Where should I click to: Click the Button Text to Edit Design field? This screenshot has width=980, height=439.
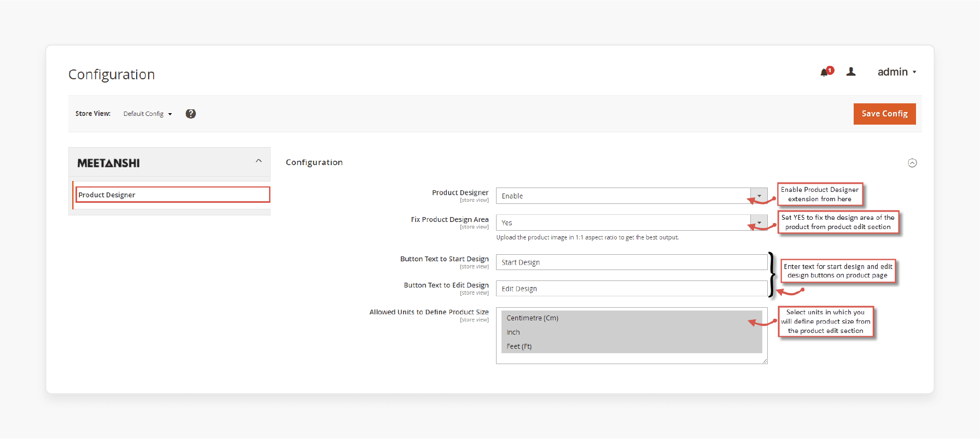632,289
